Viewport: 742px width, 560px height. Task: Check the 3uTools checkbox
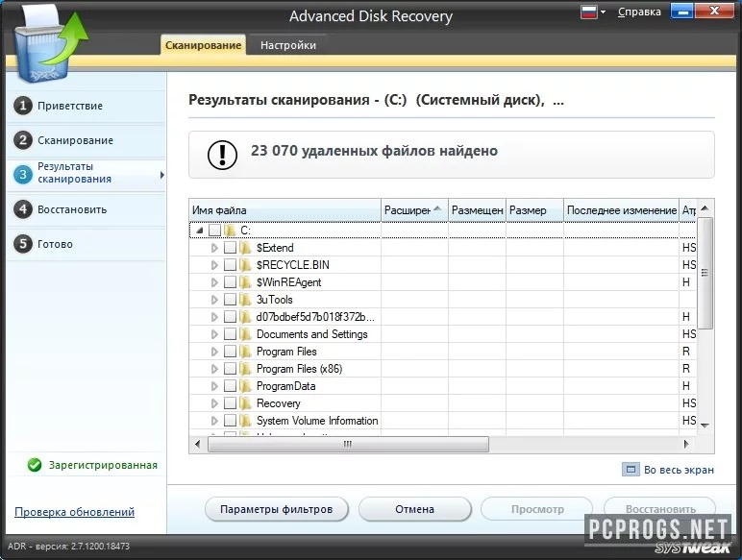tap(230, 300)
